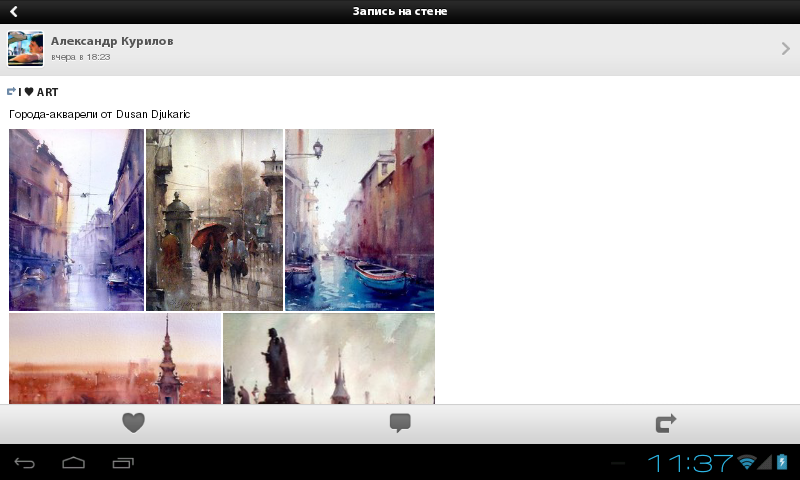Share the post with the repost arrow button

pos(666,423)
